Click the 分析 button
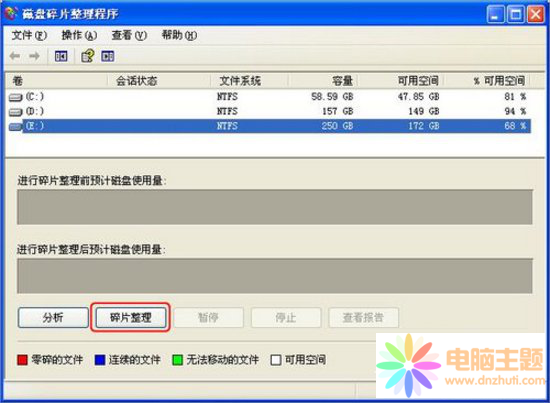Image resolution: width=550 pixels, height=403 pixels. [53, 318]
